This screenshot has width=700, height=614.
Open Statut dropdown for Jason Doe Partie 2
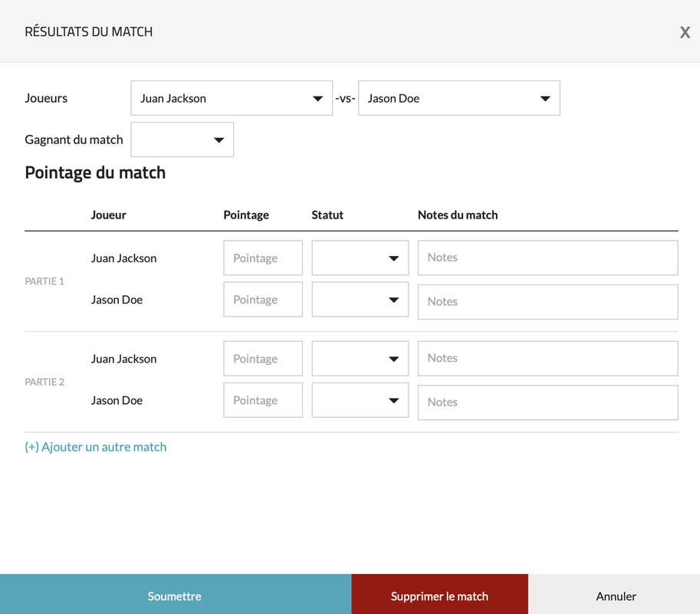[x=360, y=400]
